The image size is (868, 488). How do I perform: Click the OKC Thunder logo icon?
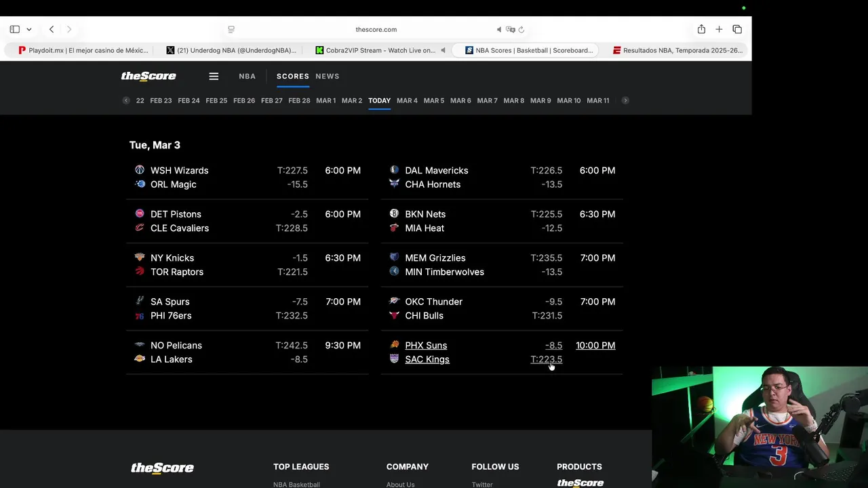(395, 301)
